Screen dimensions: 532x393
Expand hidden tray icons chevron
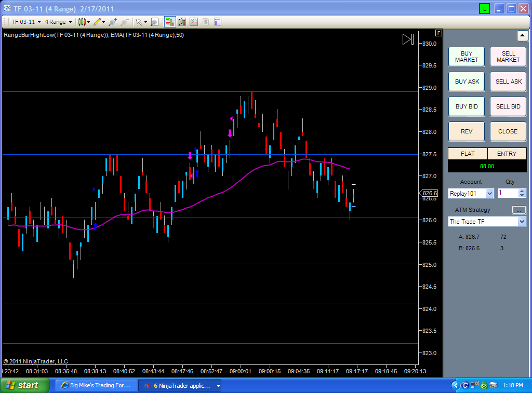[x=456, y=385]
